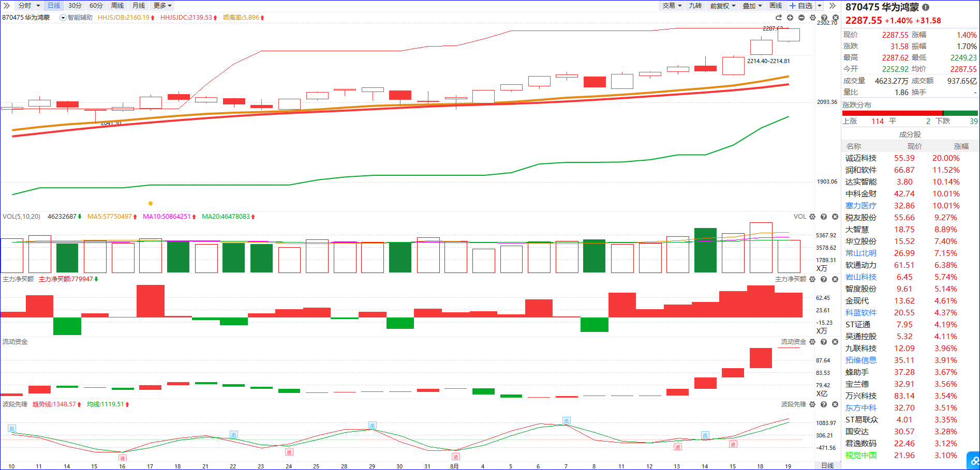Viewport: 980px width, 470px height.
Task: Open 主力净买额 panel settings gear
Action: pos(812,279)
